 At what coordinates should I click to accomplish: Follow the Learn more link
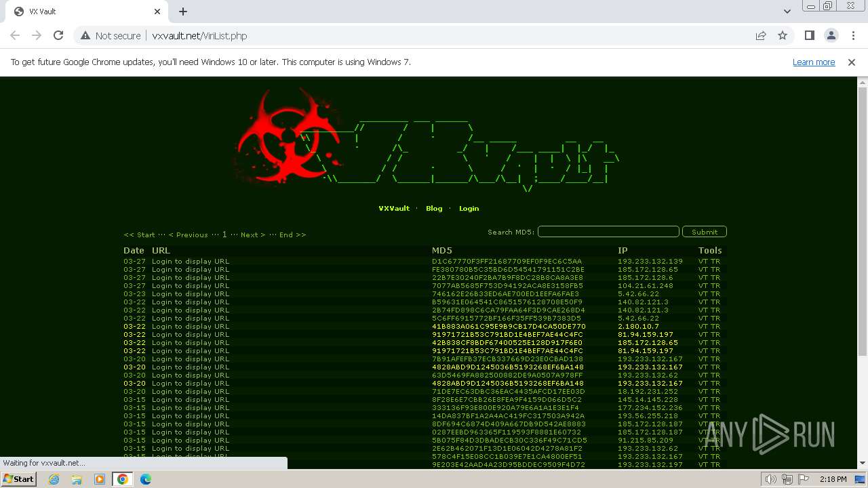pos(814,62)
